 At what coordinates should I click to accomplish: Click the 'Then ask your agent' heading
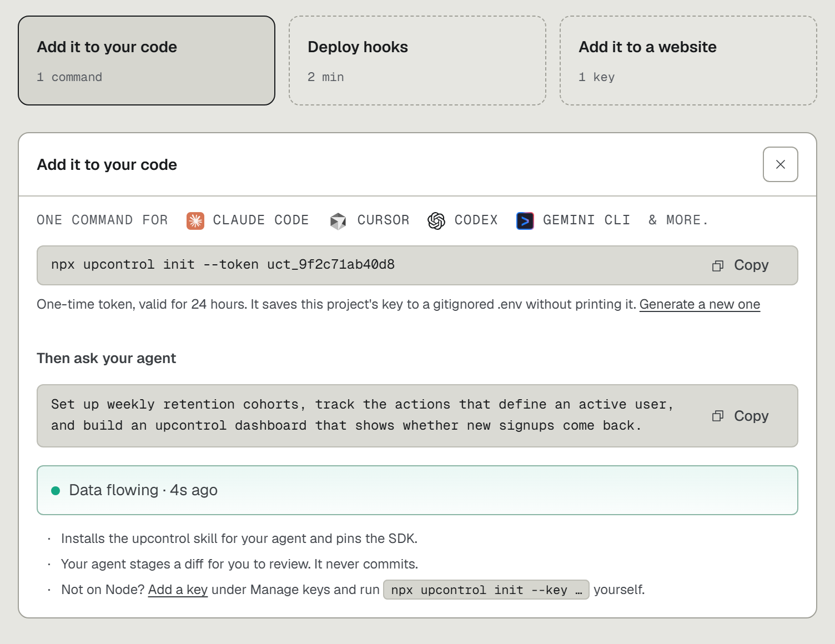pos(106,358)
